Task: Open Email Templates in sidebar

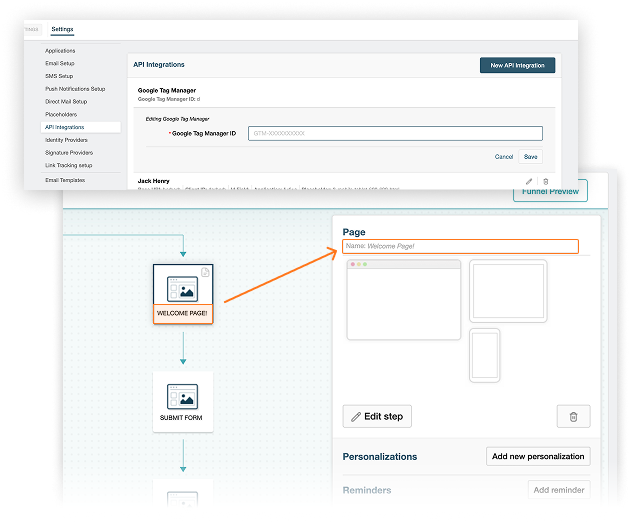Action: 65,180
